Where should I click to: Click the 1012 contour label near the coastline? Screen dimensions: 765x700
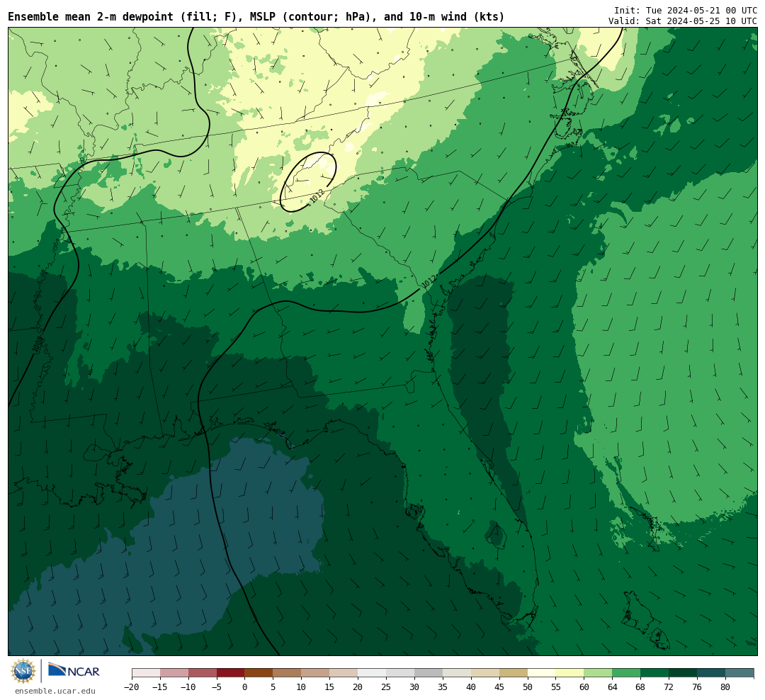tap(429, 282)
